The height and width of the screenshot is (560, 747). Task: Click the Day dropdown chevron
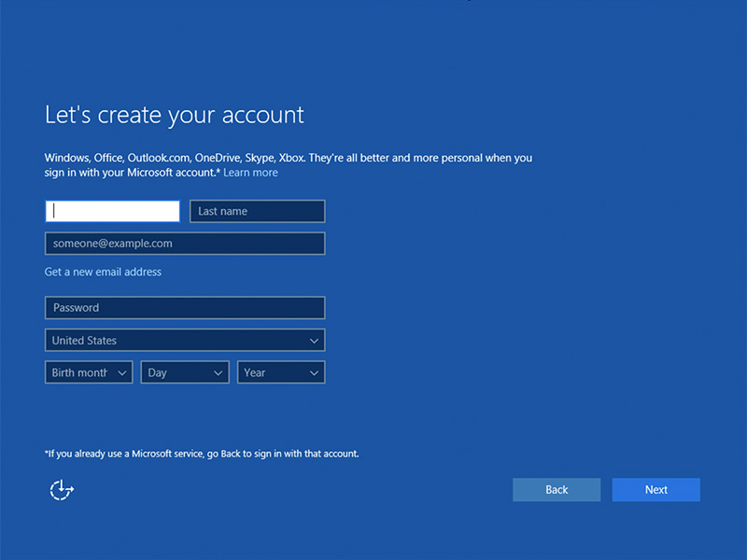218,371
